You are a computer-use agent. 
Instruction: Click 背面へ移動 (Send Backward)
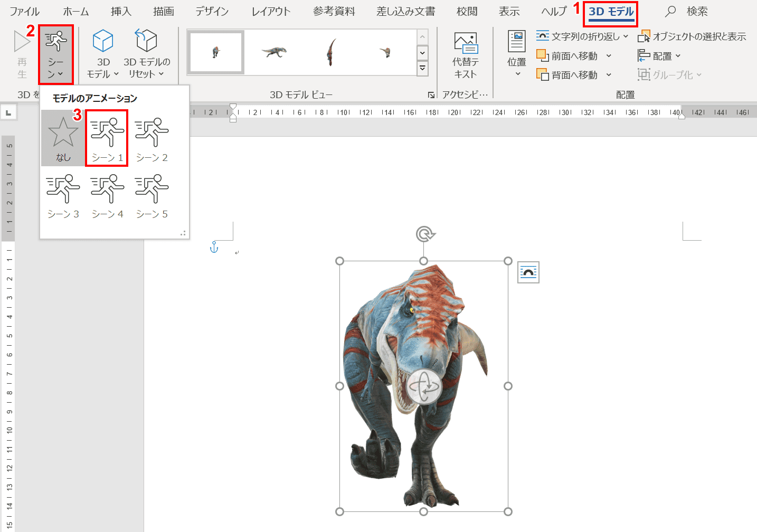coord(568,75)
